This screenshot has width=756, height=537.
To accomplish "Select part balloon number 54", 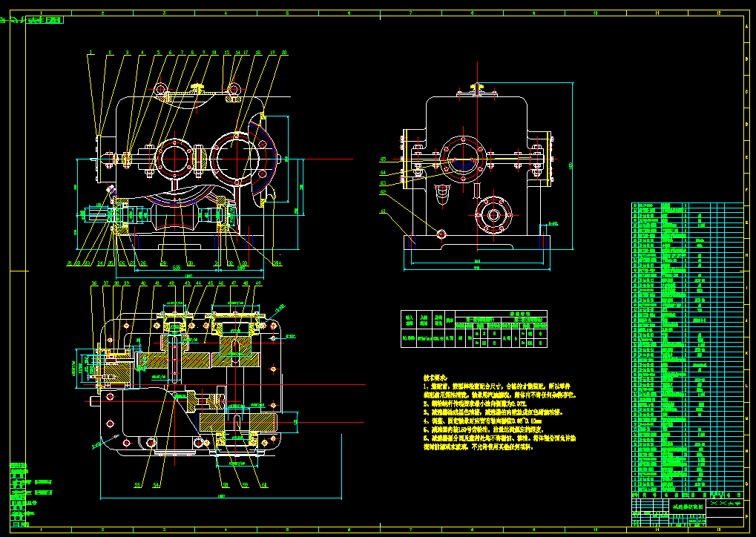I will point(156,485).
